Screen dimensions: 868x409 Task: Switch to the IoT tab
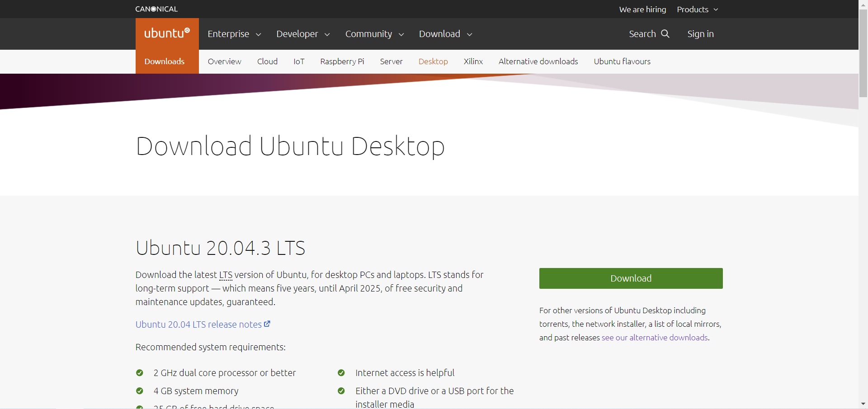point(299,61)
